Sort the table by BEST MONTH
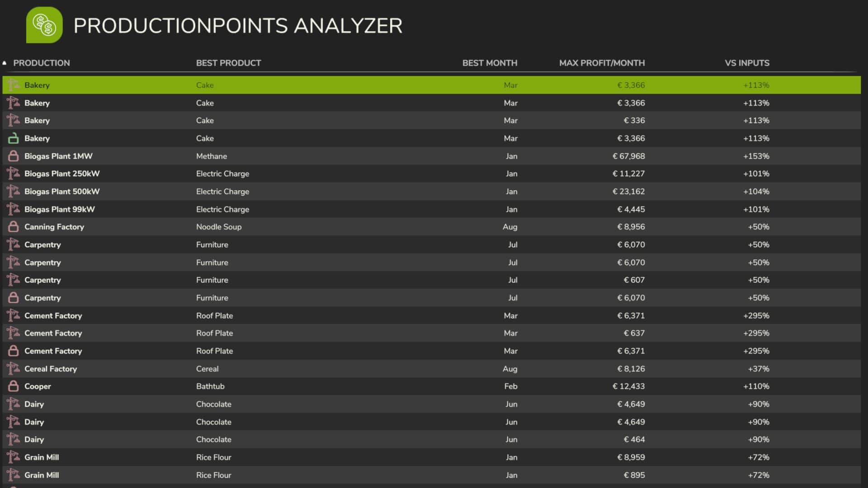Screen dimensions: 868x488 [x=490, y=63]
